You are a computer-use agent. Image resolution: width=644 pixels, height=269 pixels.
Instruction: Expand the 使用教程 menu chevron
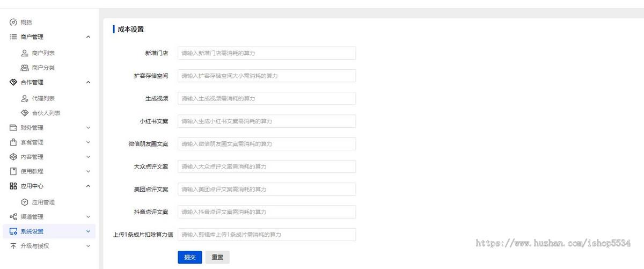point(88,171)
